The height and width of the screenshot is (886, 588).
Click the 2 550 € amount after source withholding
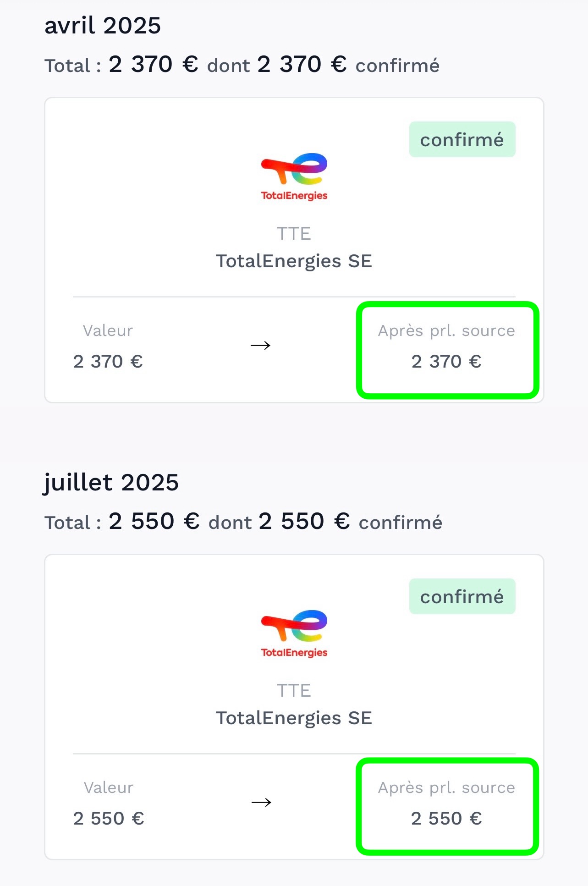[446, 819]
